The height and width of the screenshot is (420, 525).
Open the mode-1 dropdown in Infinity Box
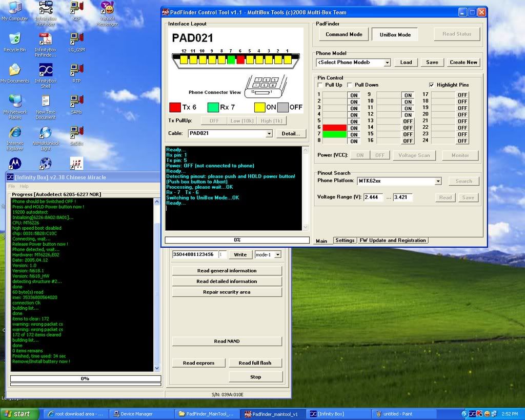(x=277, y=255)
